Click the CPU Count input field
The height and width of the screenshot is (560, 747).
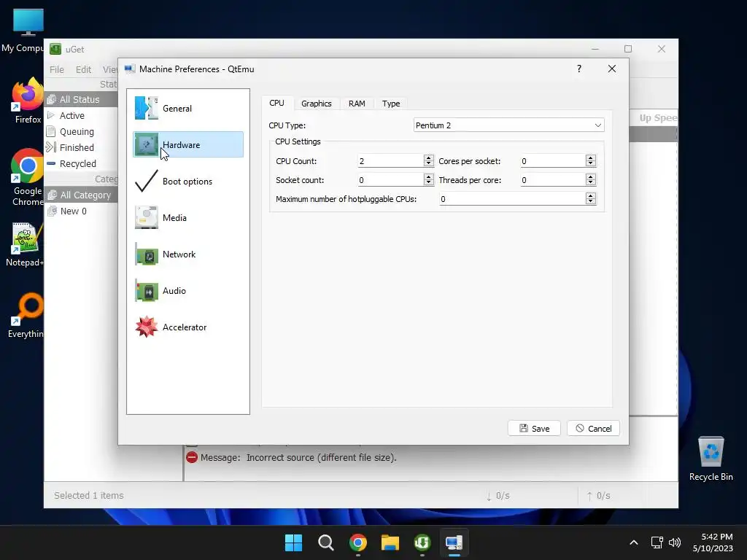(x=390, y=161)
